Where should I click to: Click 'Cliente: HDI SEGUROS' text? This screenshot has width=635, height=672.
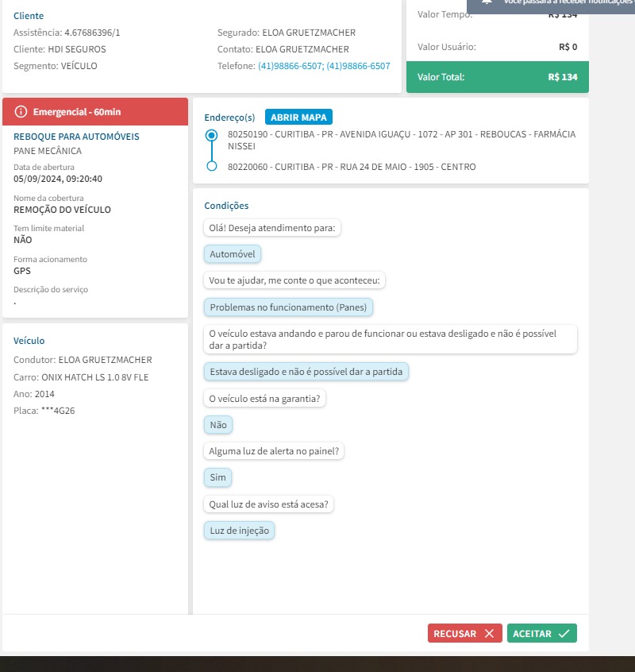click(x=60, y=49)
